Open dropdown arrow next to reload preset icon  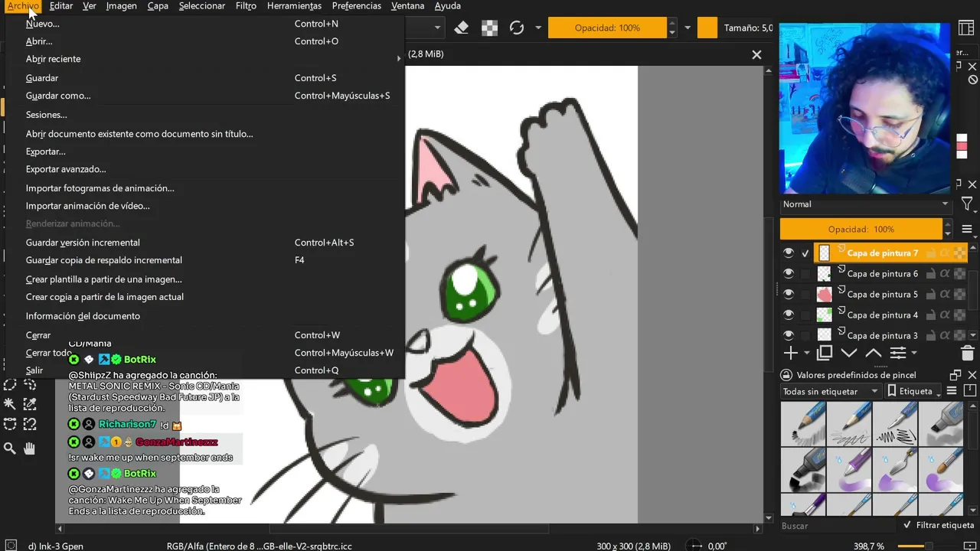tap(538, 28)
